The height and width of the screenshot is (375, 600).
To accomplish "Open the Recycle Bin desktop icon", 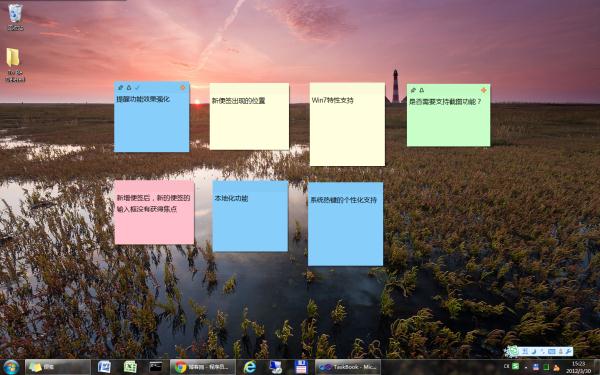I will pyautogui.click(x=15, y=17).
